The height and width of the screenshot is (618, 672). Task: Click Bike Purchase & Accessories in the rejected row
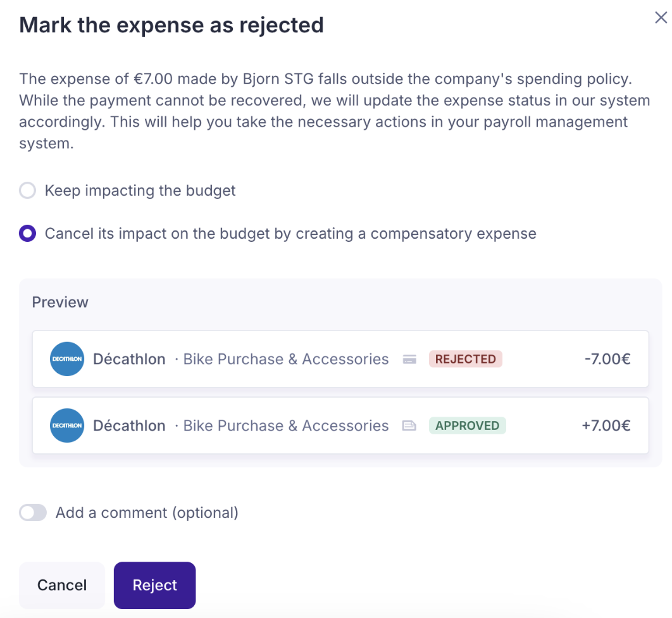(285, 359)
